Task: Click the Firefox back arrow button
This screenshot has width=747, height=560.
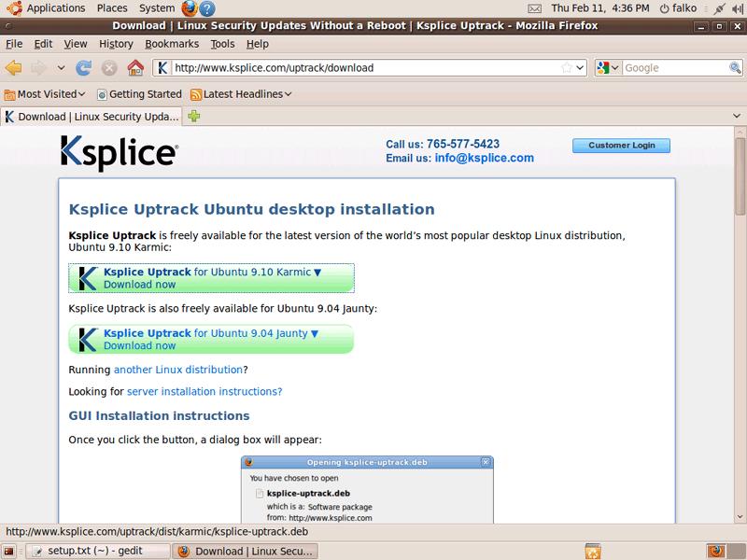Action: coord(14,68)
